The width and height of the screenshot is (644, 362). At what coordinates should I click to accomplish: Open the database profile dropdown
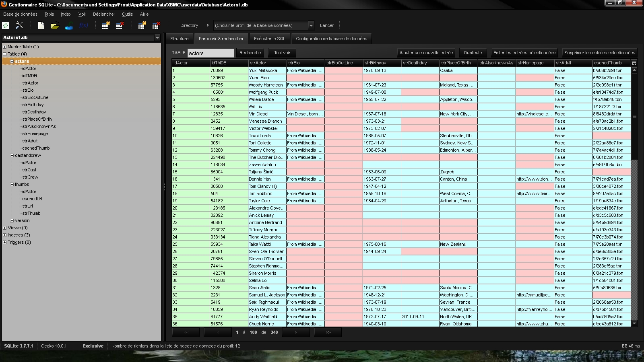(311, 25)
